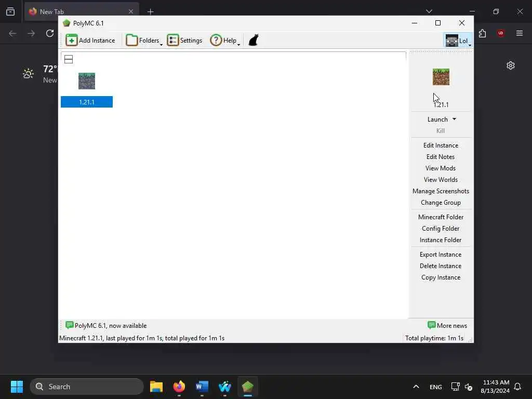Click the Minecraft 1.21.1 last played status text
Screen dimensions: 532x399
pos(142,338)
